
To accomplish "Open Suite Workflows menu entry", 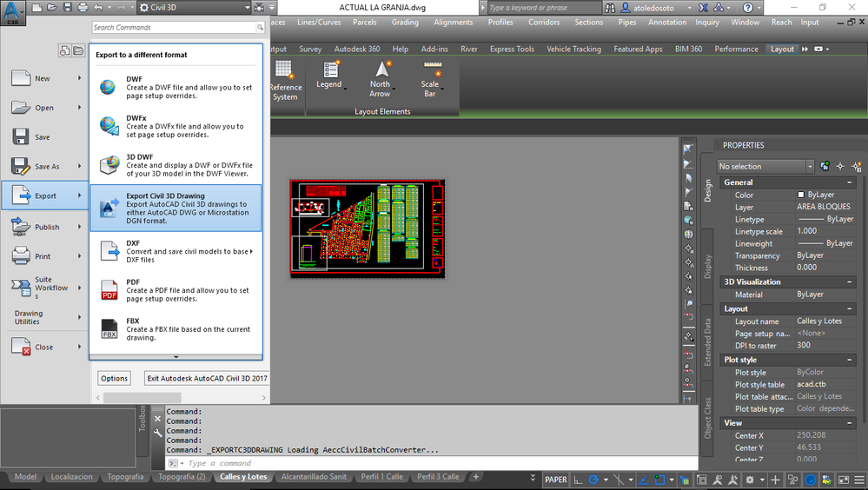I will pyautogui.click(x=45, y=288).
